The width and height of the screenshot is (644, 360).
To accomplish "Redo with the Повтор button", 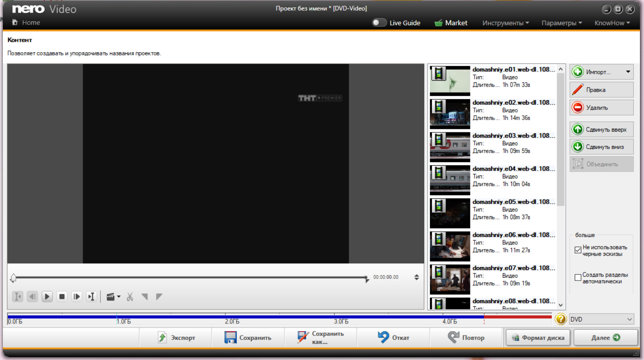I will (466, 338).
